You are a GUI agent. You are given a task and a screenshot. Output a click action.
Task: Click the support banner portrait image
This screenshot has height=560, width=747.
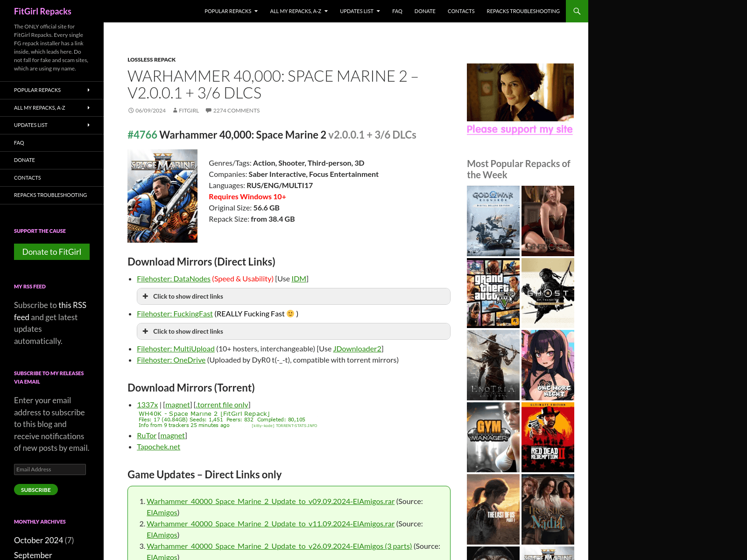point(520,92)
